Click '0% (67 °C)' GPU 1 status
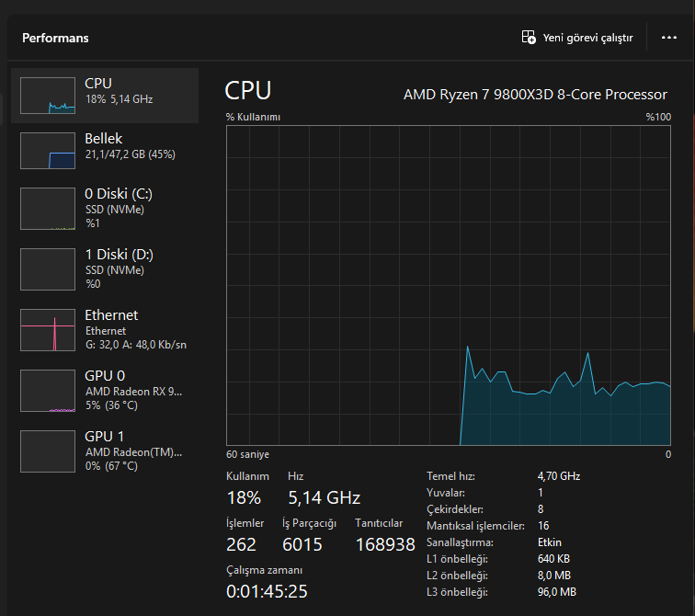The width and height of the screenshot is (695, 616). (x=111, y=466)
